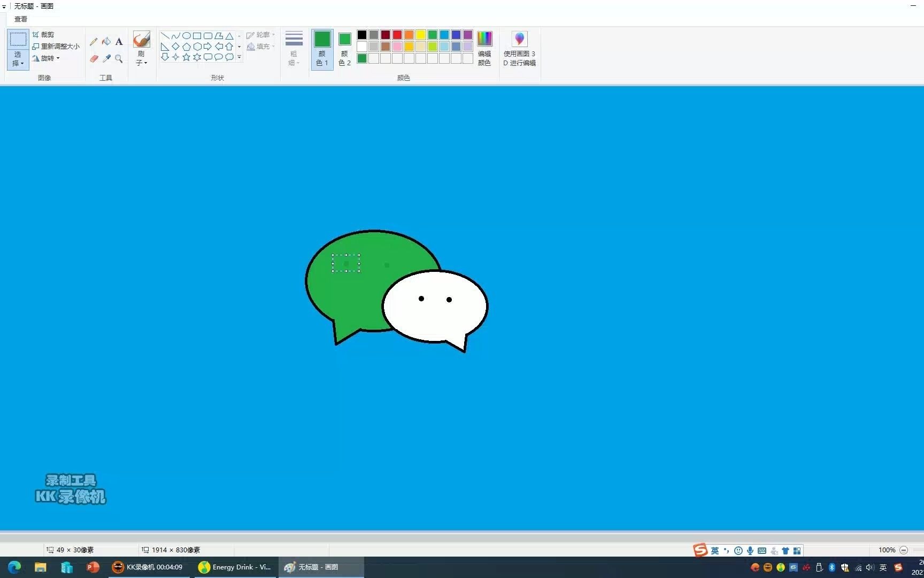Select the Color picker eyedropper tool
924x578 pixels.
tap(106, 58)
